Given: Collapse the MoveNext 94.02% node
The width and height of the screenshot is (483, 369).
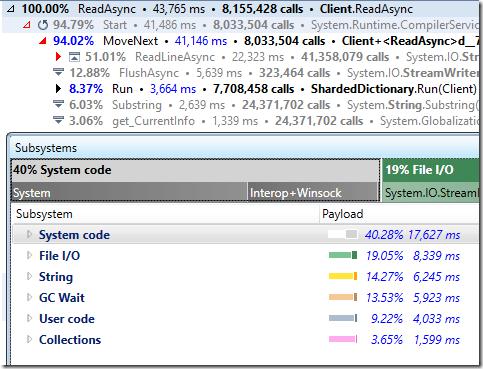Looking at the screenshot, I should tap(42, 41).
